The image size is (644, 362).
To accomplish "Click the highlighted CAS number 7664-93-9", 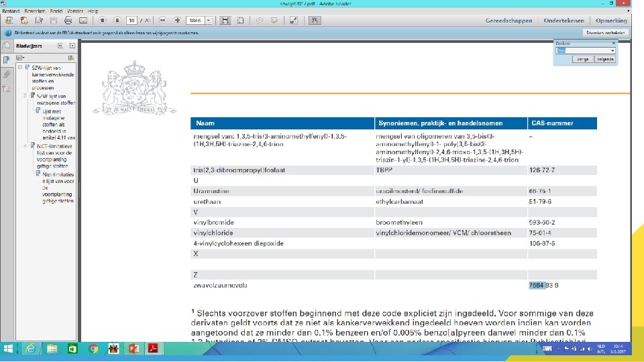I will [543, 286].
